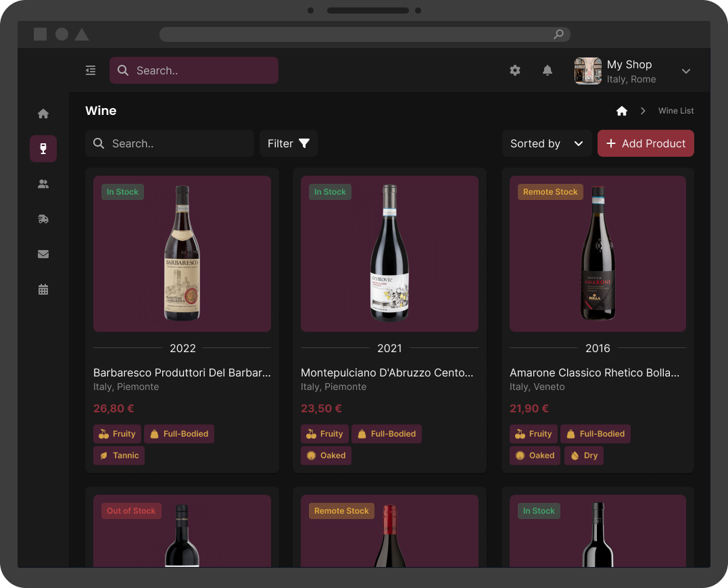Viewport: 728px width, 588px height.
Task: Select the wine glass sidebar icon
Action: [x=43, y=149]
